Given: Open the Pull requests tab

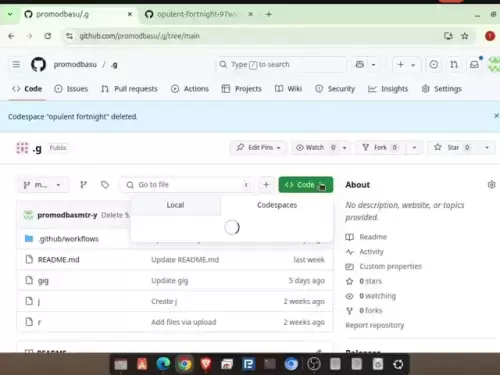Looking at the screenshot, I should 129,89.
